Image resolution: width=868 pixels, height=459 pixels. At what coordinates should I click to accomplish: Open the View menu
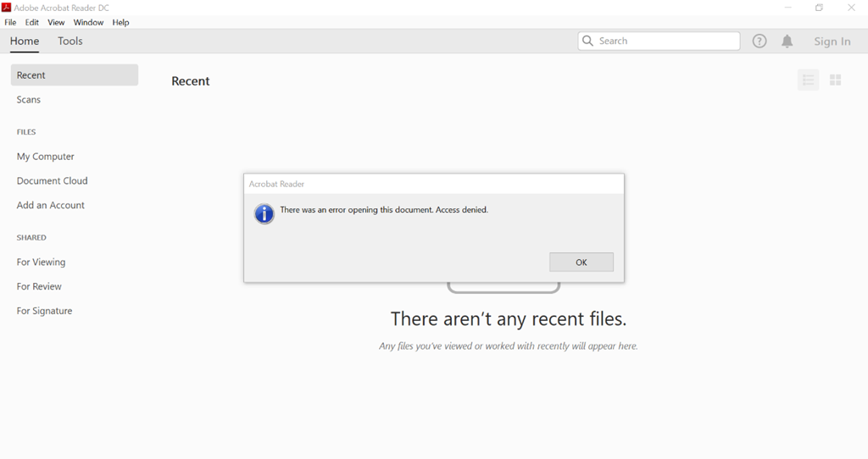click(56, 22)
